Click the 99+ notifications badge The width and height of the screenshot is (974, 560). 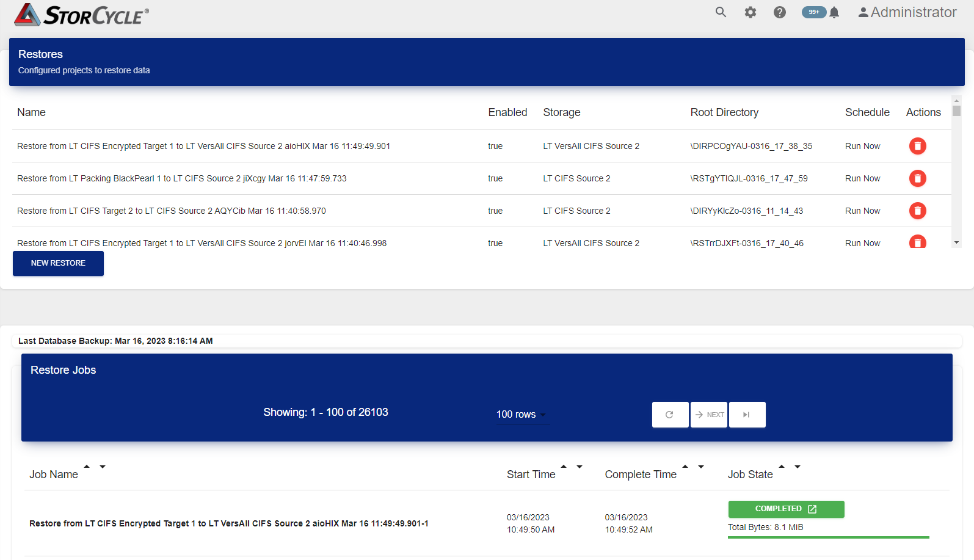(814, 12)
